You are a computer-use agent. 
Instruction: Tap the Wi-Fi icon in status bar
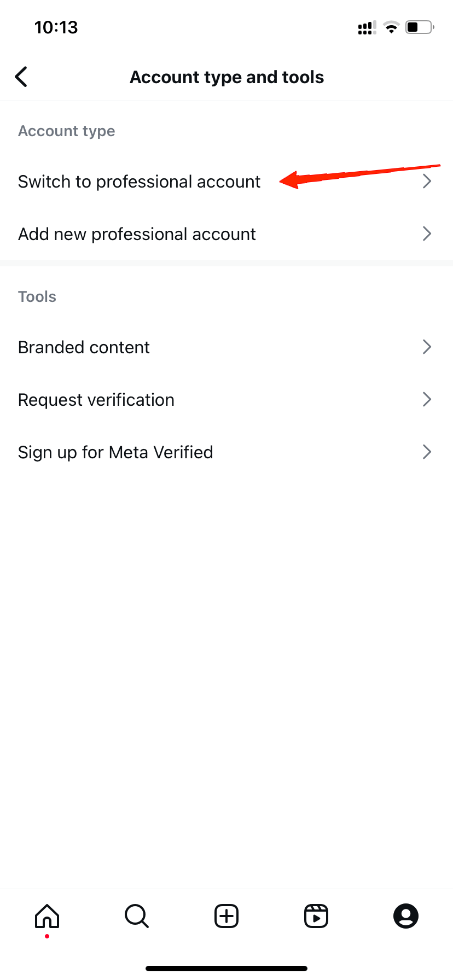pos(391,27)
